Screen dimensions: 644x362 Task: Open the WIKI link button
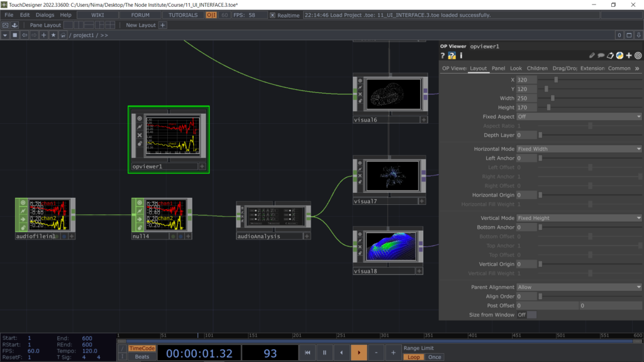(x=97, y=15)
